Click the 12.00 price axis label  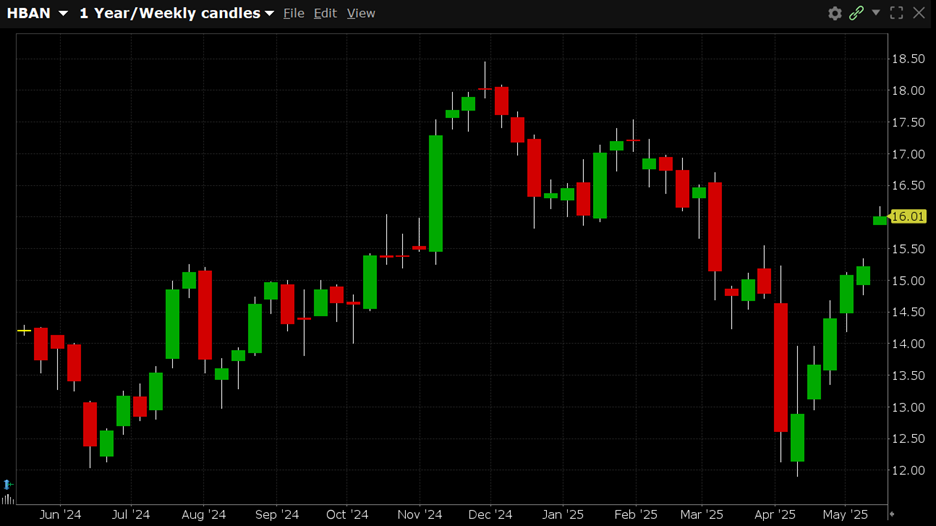(x=908, y=470)
